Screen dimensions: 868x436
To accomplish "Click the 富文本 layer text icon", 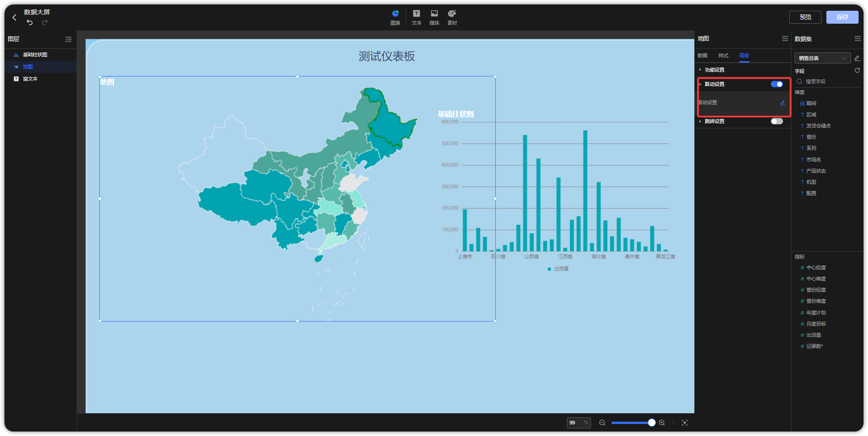I will [16, 79].
